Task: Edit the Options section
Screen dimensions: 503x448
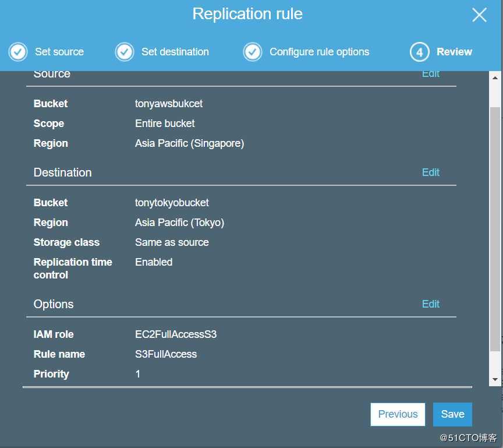Action: [x=430, y=304]
